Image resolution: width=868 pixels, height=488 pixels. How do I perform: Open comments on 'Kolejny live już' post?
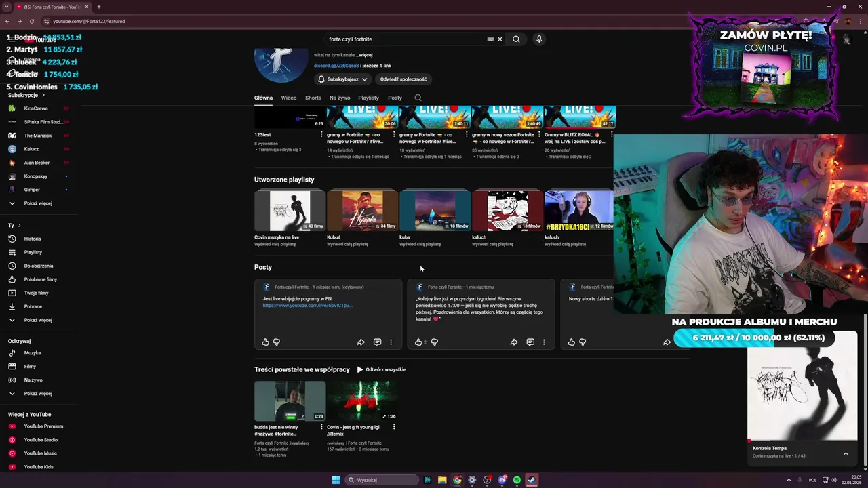tap(530, 342)
